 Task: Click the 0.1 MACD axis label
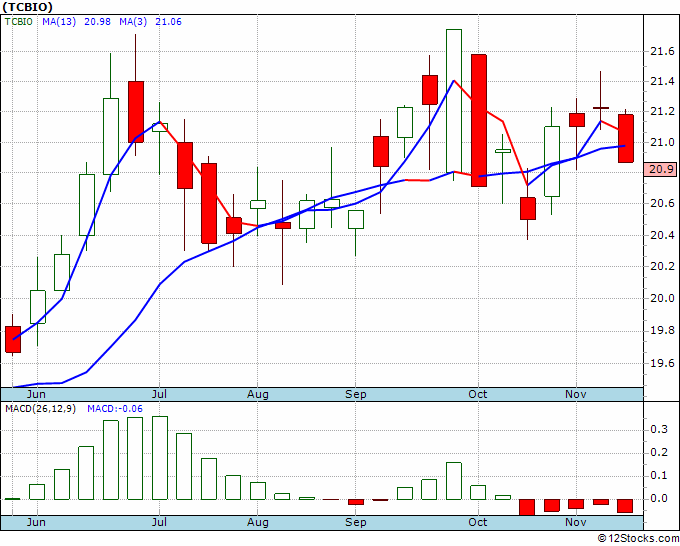point(659,476)
